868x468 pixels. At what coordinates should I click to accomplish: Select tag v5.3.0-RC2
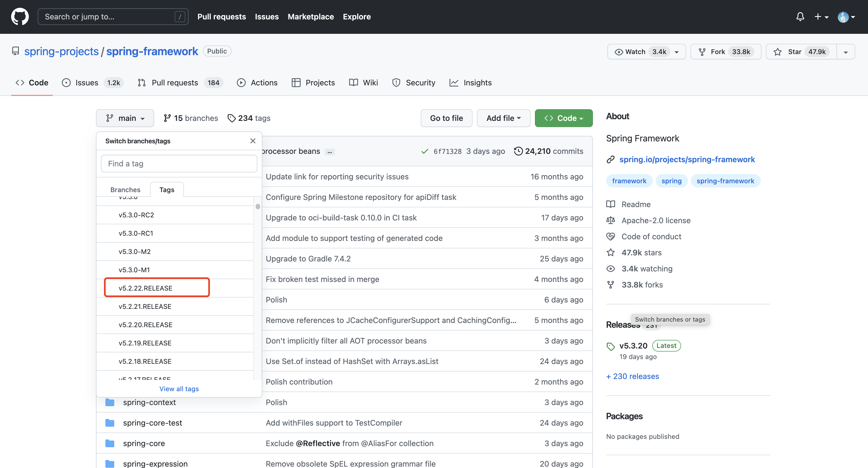175,215
